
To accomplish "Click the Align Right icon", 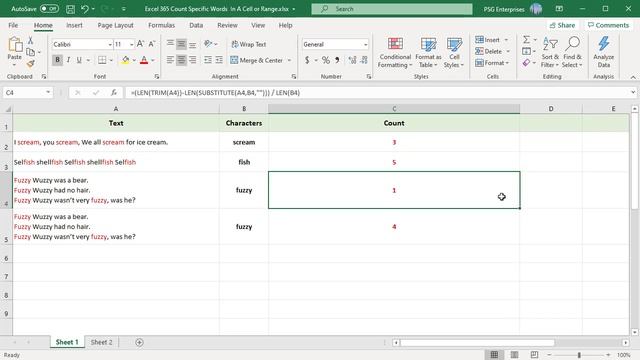I will click(x=192, y=60).
